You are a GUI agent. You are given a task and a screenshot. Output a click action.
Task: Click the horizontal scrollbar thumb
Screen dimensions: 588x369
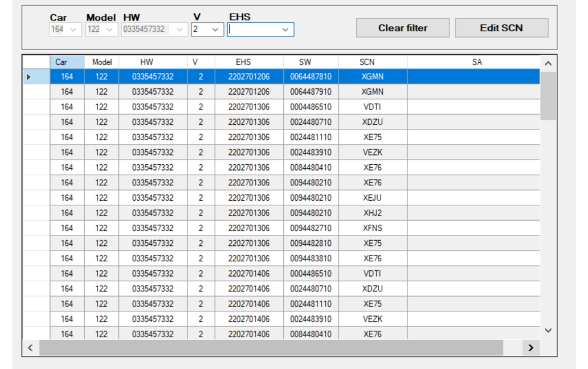(x=270, y=348)
